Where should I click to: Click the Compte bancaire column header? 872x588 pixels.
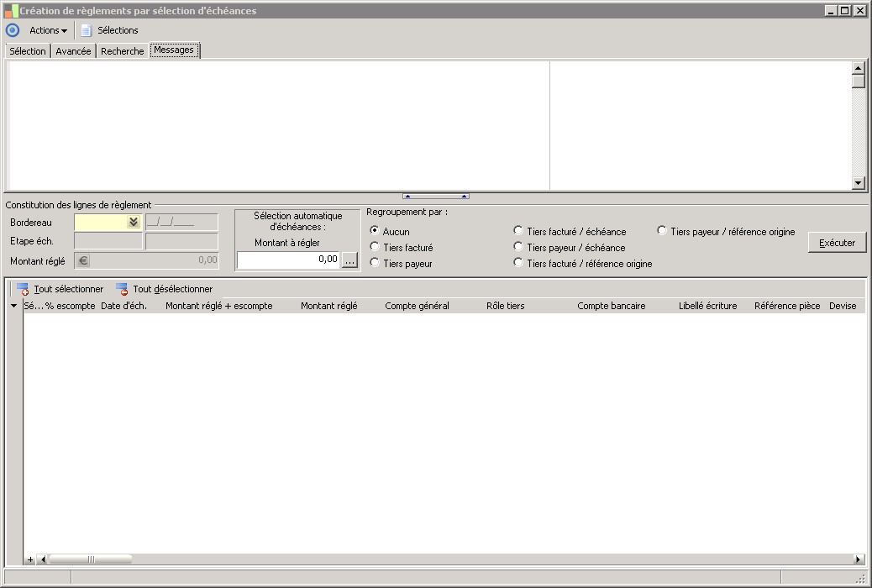click(612, 306)
